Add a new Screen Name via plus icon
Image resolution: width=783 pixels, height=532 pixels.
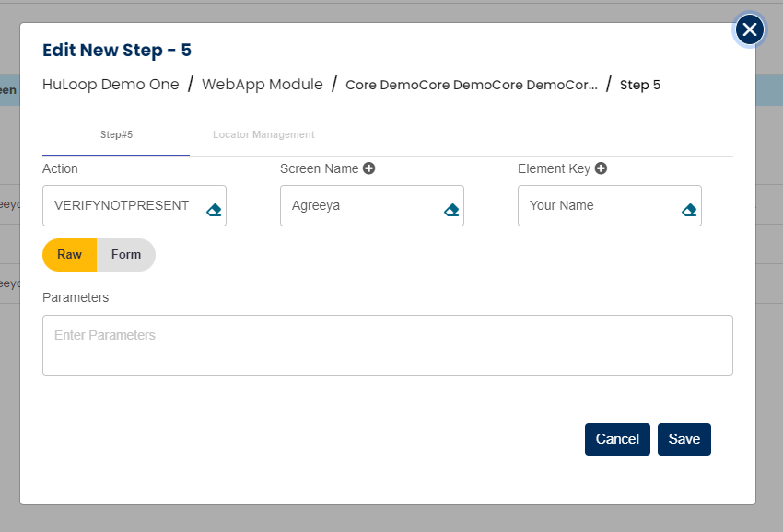coord(368,168)
